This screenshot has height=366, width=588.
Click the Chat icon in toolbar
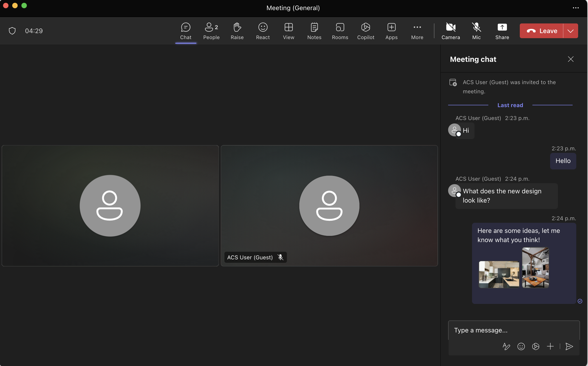pos(185,31)
